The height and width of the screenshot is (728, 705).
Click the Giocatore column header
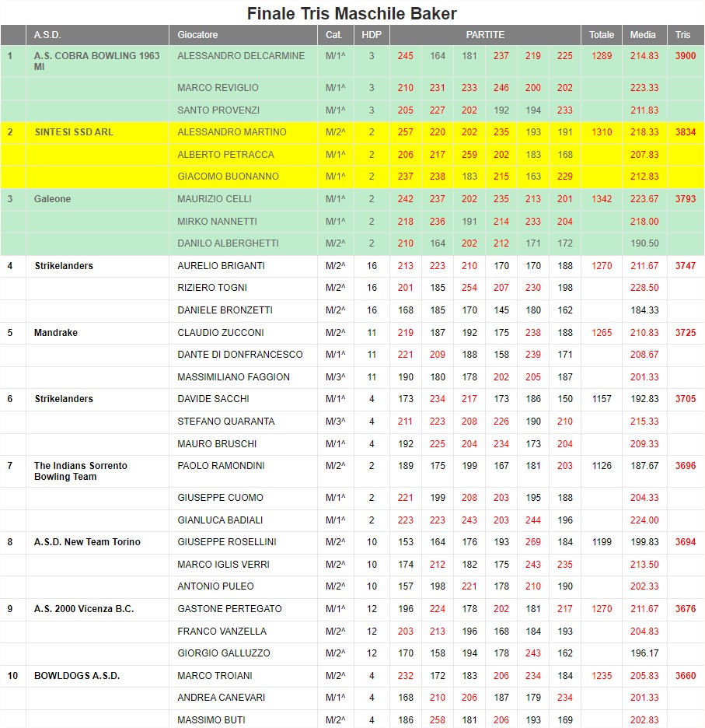[x=197, y=35]
